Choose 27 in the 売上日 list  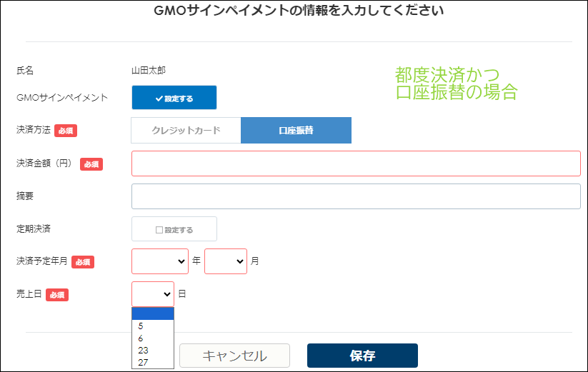pyautogui.click(x=153, y=362)
